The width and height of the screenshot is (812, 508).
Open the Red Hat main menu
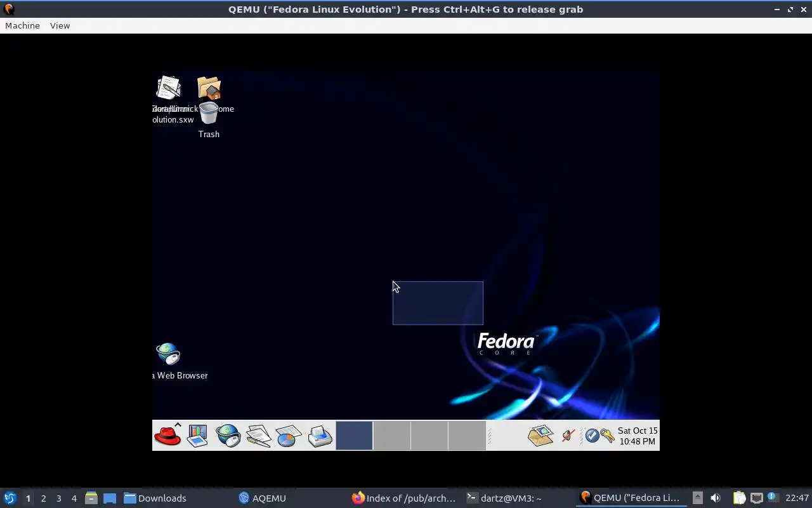pos(168,436)
